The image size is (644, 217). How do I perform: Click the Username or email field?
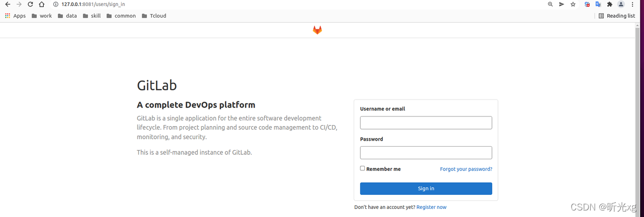[426, 123]
